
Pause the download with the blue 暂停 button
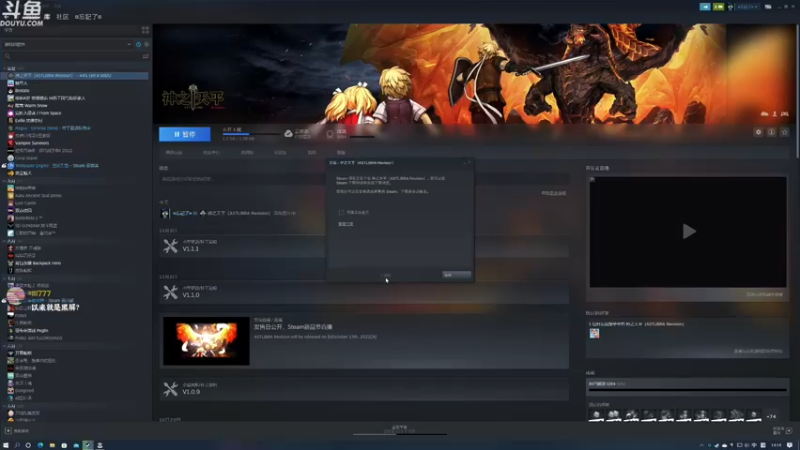click(184, 134)
